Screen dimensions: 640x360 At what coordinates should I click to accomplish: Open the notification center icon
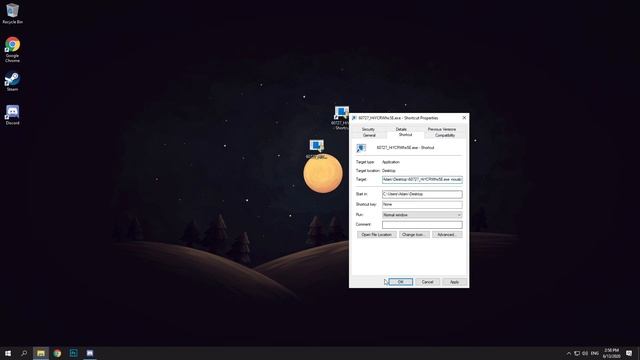point(629,353)
